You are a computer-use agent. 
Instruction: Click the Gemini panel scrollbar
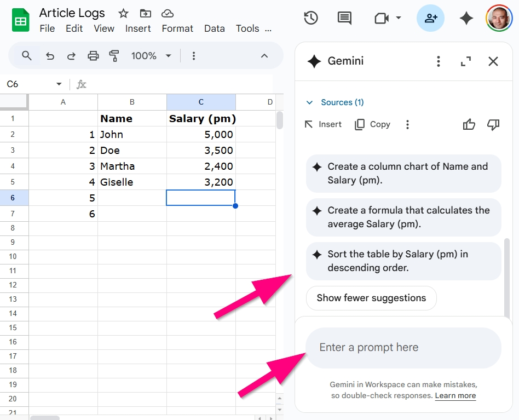(x=506, y=278)
